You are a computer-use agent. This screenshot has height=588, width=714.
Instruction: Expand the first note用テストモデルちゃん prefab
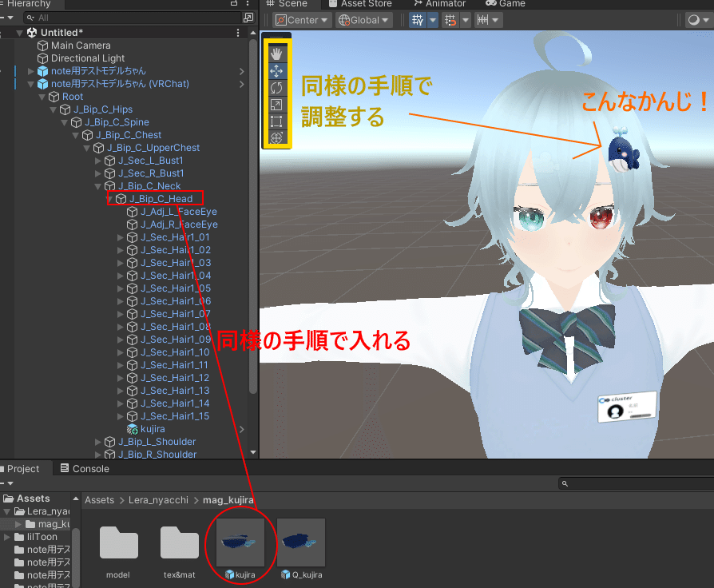click(x=30, y=71)
